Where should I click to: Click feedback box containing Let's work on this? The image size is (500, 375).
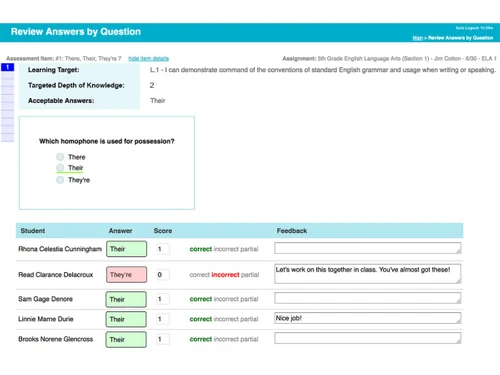(x=368, y=274)
